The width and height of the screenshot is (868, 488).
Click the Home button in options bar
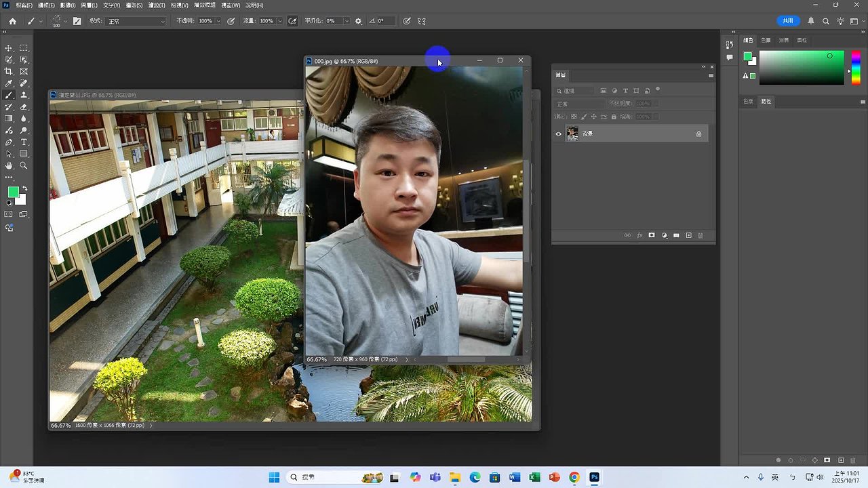coord(12,21)
